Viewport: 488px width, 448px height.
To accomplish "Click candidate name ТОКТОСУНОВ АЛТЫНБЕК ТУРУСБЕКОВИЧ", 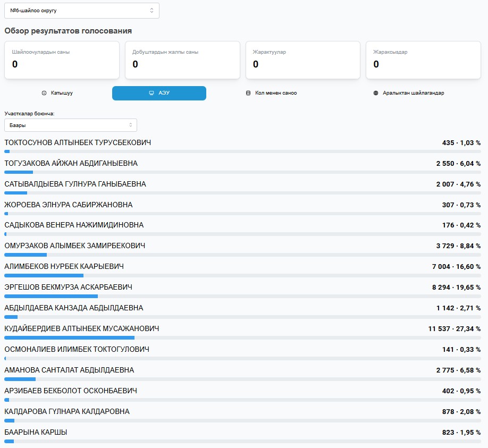I will point(78,143).
